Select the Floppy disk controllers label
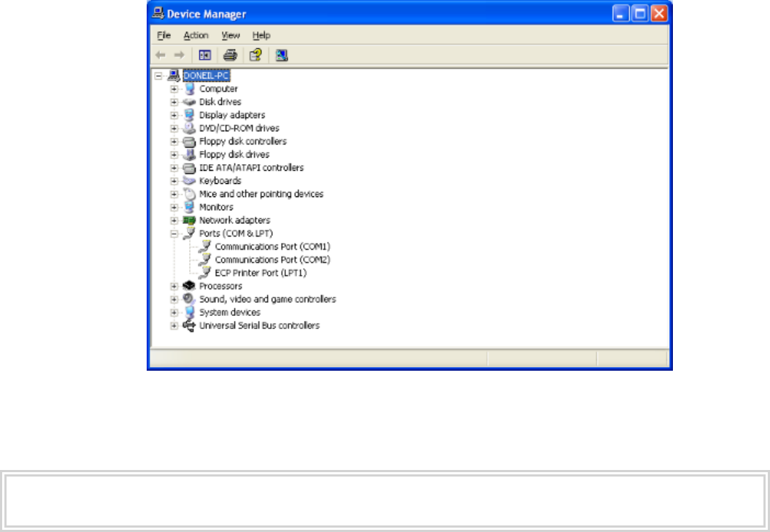 pos(242,142)
